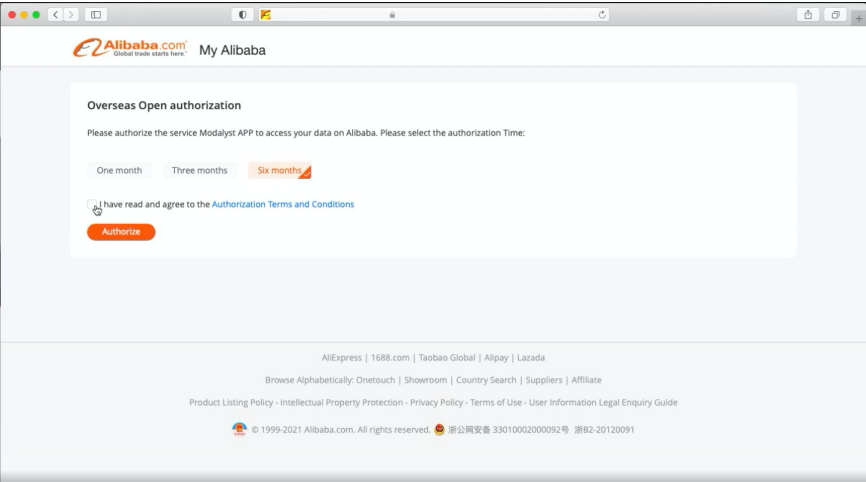Click the Alibaba.com logo
Image resolution: width=866 pixels, height=482 pixels.
(x=130, y=48)
